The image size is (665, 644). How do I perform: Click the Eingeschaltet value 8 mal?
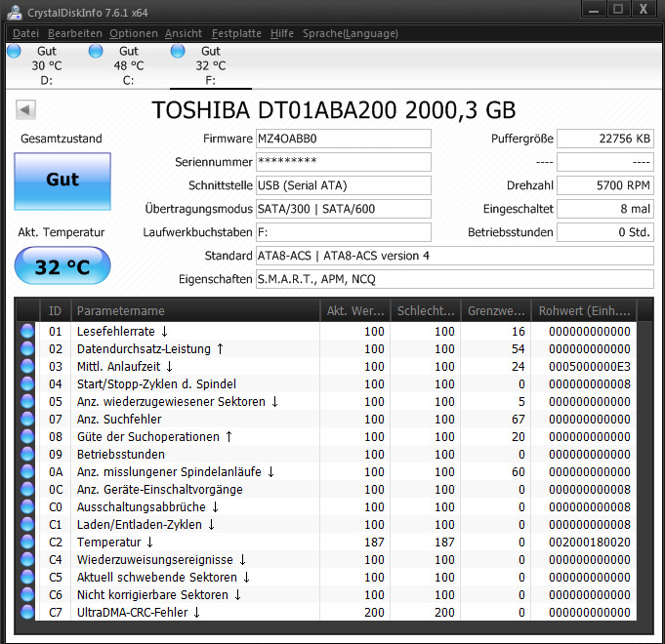pyautogui.click(x=605, y=209)
